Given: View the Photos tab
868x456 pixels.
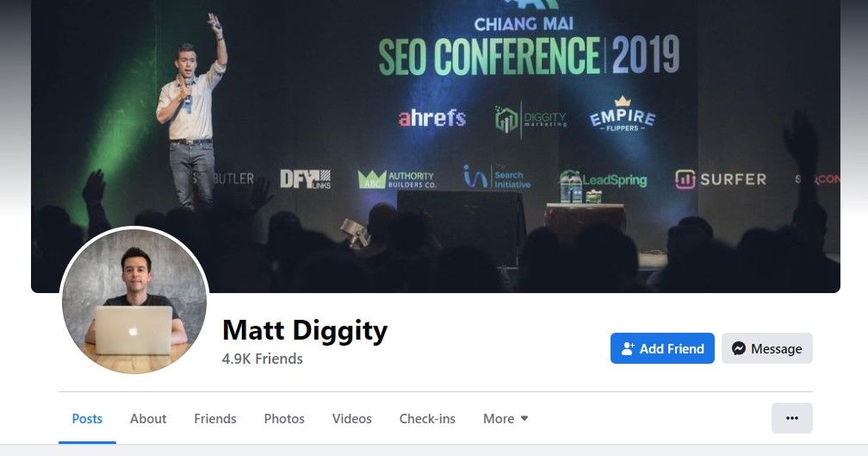Looking at the screenshot, I should pyautogui.click(x=284, y=418).
